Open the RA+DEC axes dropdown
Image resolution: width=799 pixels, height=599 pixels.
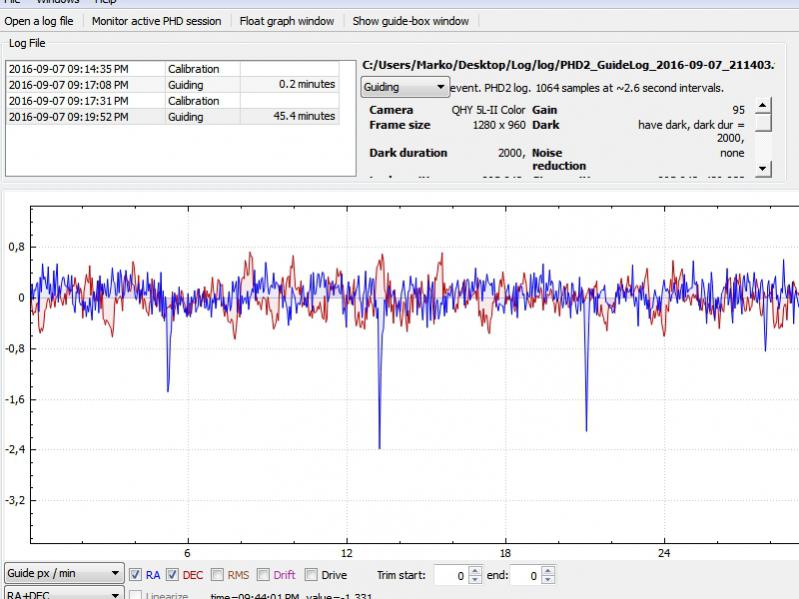pyautogui.click(x=64, y=594)
